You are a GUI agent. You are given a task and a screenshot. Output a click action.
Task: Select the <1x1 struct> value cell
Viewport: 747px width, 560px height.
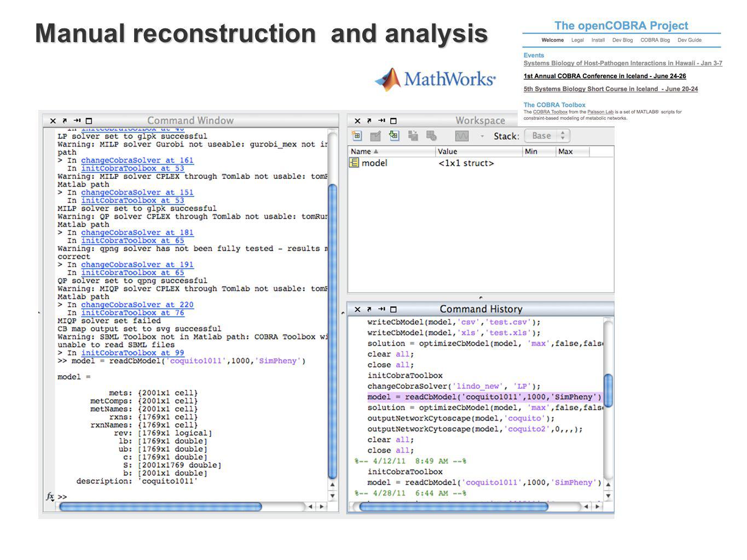tap(466, 163)
